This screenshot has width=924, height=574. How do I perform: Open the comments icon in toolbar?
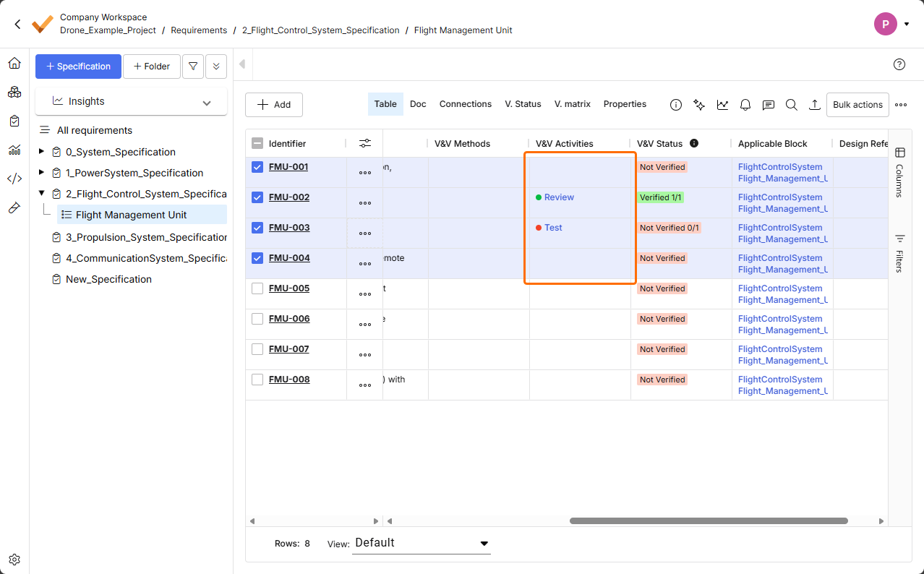point(769,105)
